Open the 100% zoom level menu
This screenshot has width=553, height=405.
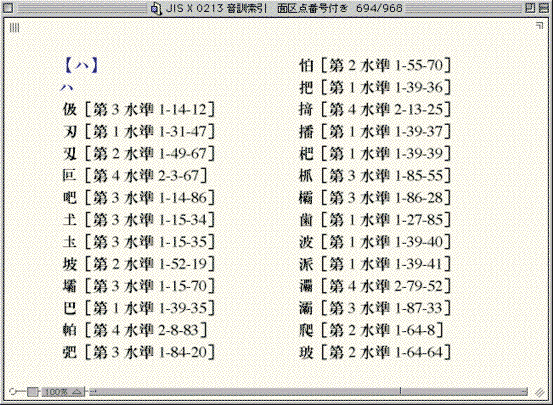point(62,392)
